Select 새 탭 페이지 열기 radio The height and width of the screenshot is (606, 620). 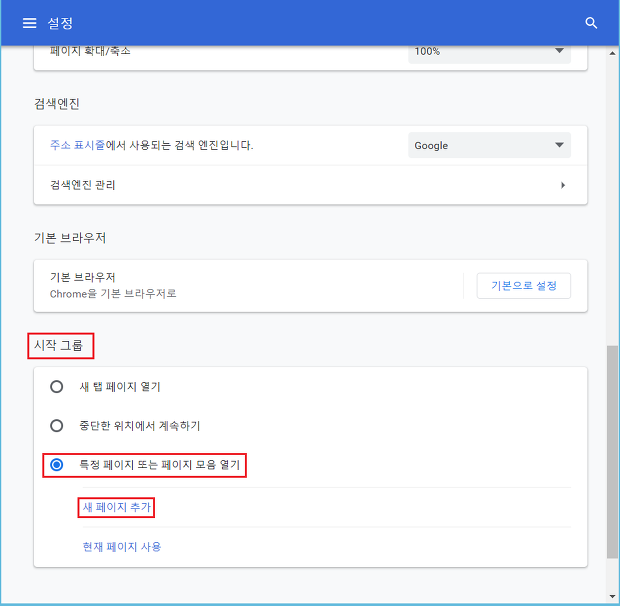click(57, 386)
